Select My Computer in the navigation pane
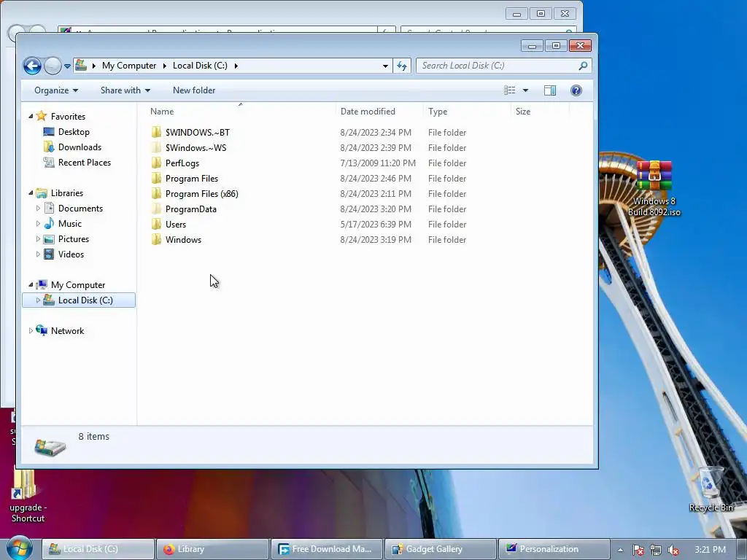Viewport: 747px width, 560px height. click(x=78, y=285)
